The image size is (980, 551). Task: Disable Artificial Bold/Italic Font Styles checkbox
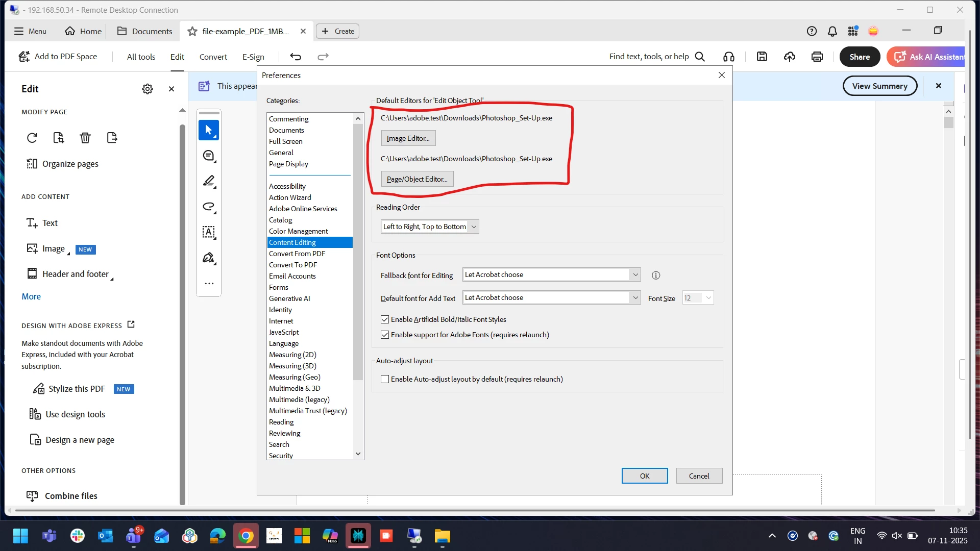pos(385,319)
